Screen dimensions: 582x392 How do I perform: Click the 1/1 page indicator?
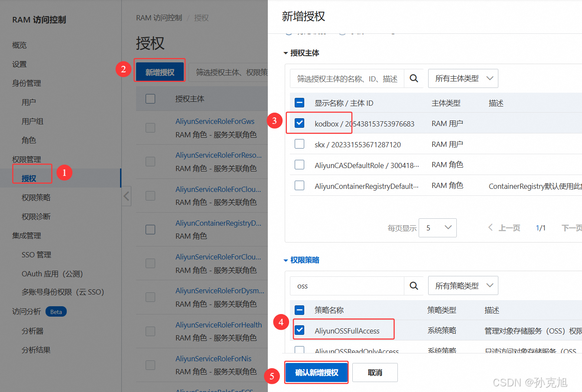tap(541, 228)
